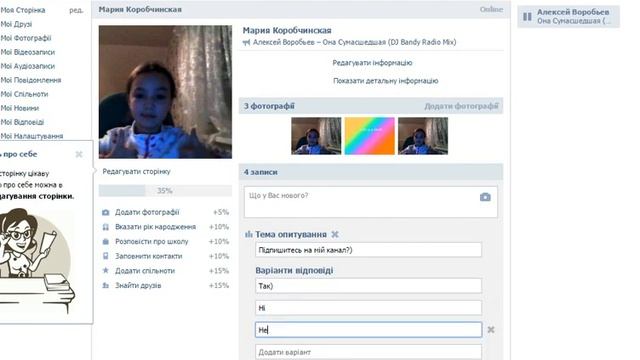Click Показати детальну інформацію link
Image resolution: width=640 pixels, height=360 pixels.
(386, 81)
